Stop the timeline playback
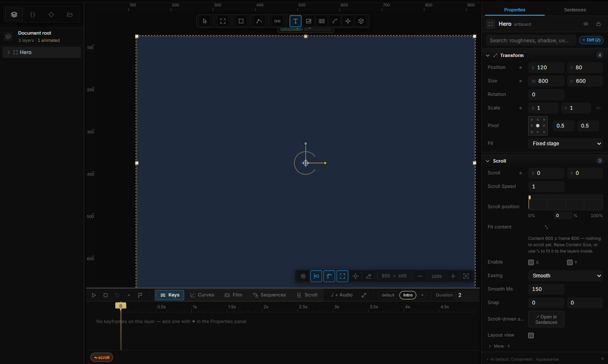This screenshot has height=364, width=608. coord(106,295)
